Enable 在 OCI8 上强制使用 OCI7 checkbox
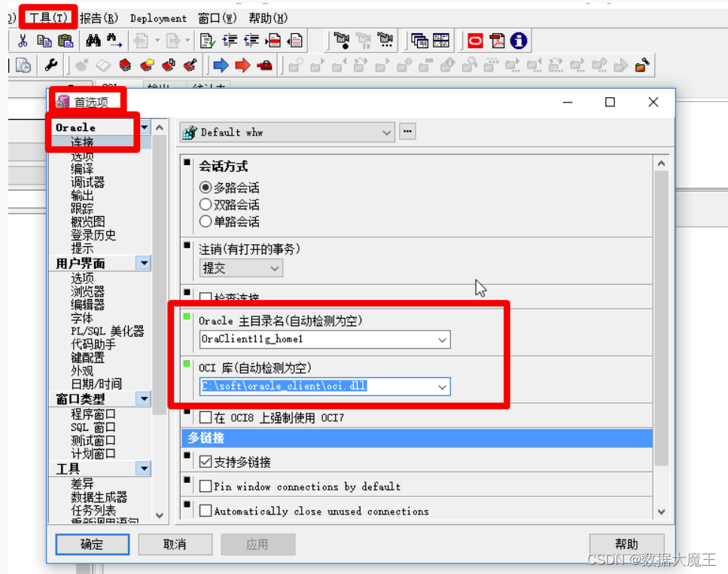The height and width of the screenshot is (574, 728). pos(206,417)
